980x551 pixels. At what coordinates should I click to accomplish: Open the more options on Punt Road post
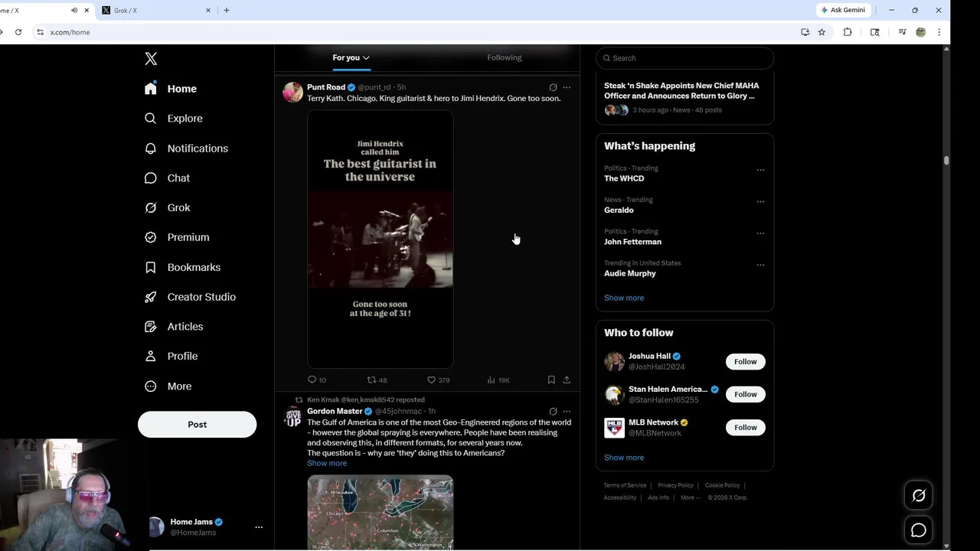pyautogui.click(x=567, y=87)
